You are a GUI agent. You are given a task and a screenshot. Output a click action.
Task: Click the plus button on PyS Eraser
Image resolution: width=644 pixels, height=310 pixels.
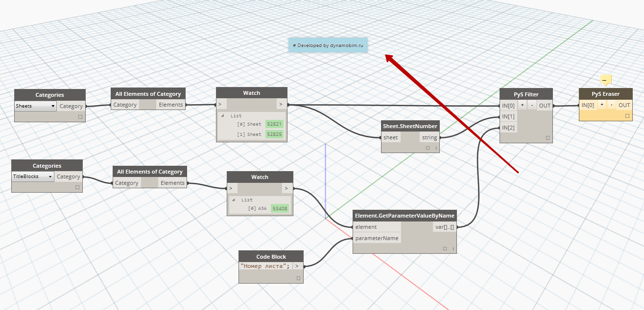pyautogui.click(x=602, y=105)
